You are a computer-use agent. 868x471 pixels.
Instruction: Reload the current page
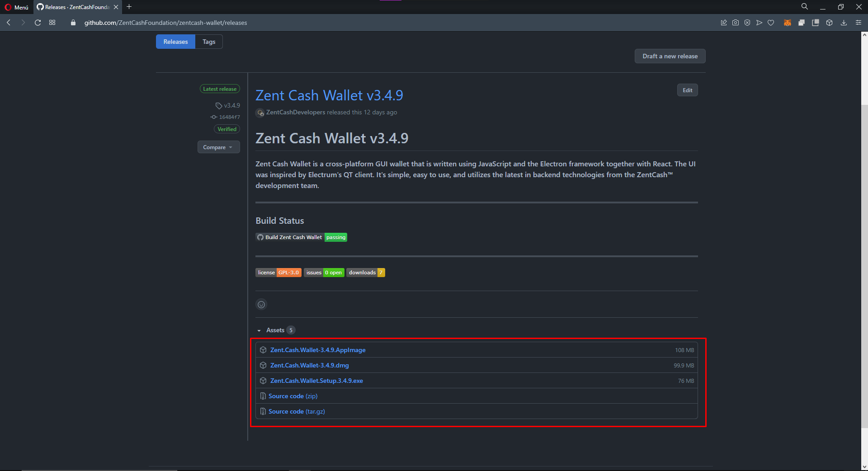[38, 23]
